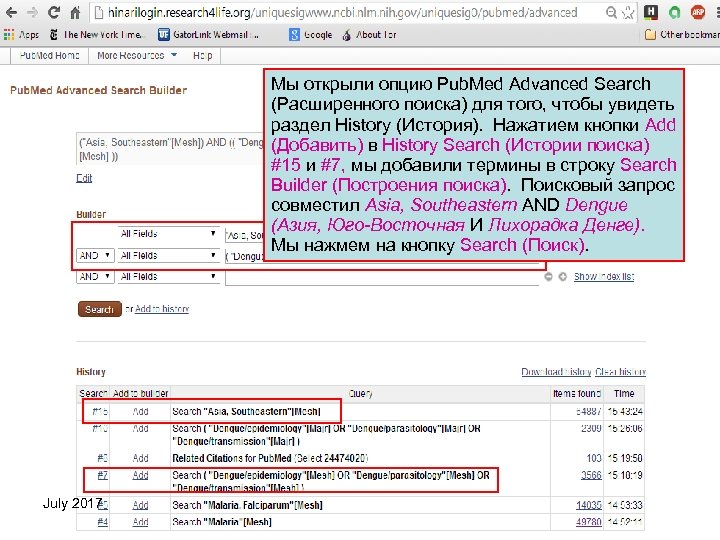Click the query box with Asia, Southeastern text

click(170, 149)
